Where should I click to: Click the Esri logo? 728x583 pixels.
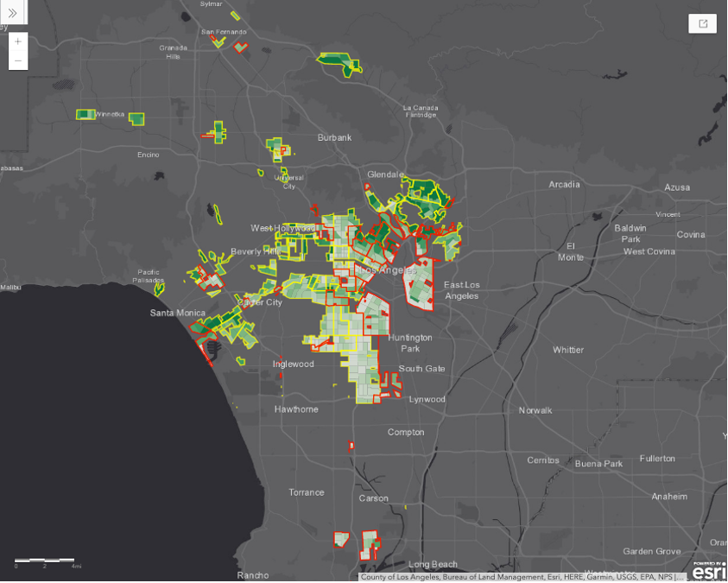pos(709,571)
